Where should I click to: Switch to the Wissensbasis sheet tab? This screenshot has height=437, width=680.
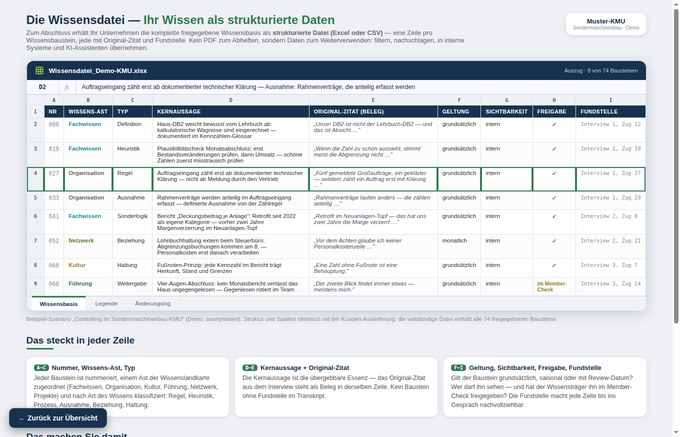[x=59, y=303]
